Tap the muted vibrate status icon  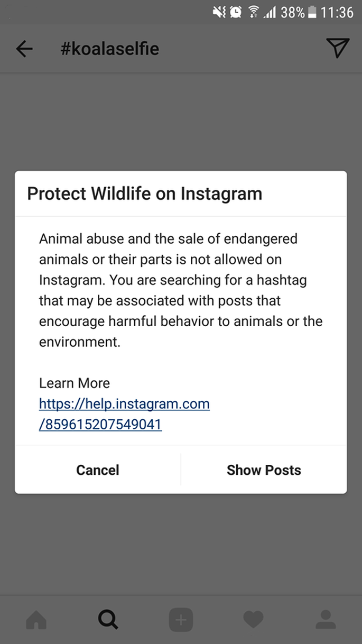(219, 12)
